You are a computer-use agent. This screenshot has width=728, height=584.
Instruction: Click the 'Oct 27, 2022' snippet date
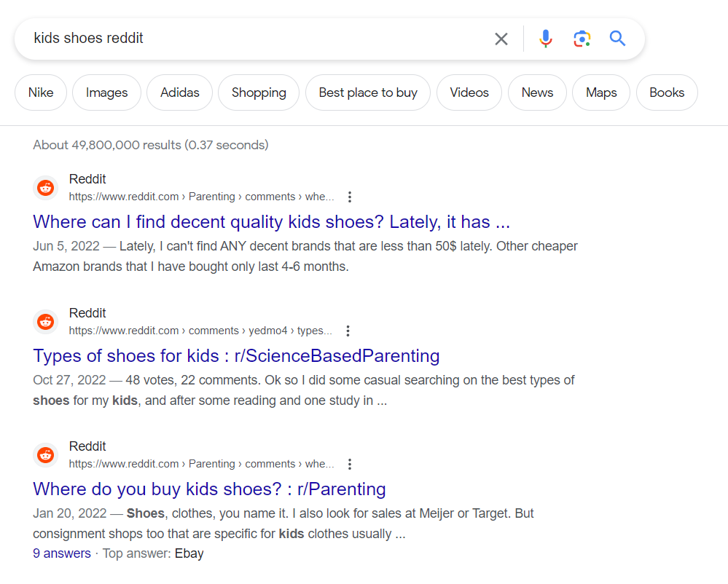coord(70,380)
